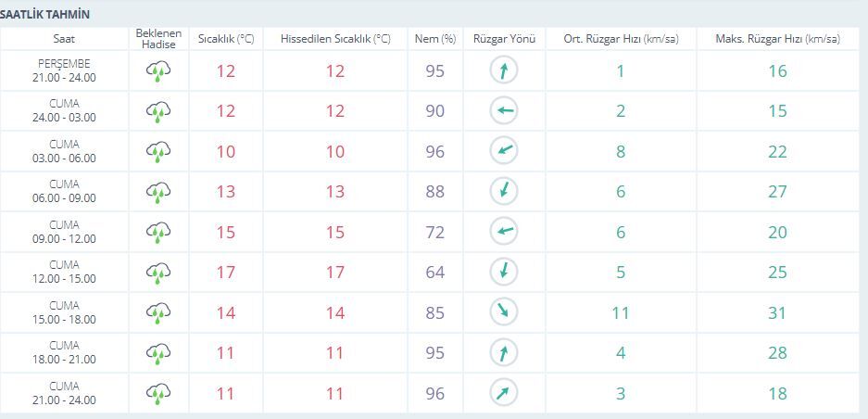The height and width of the screenshot is (419, 868).
Task: Click the Maks. Rüzgar Hızı column header
Action: [777, 39]
